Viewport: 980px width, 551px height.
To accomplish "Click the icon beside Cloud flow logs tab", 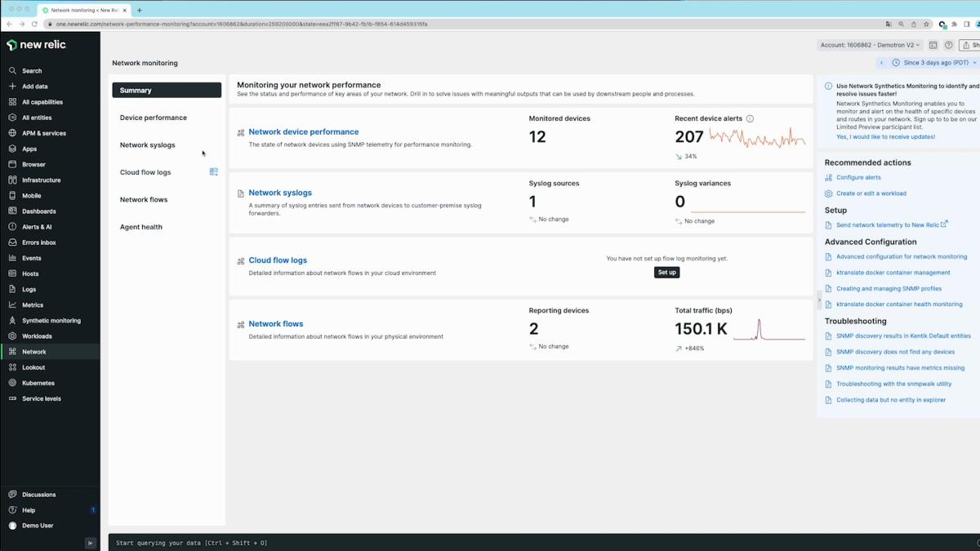I will coord(213,172).
